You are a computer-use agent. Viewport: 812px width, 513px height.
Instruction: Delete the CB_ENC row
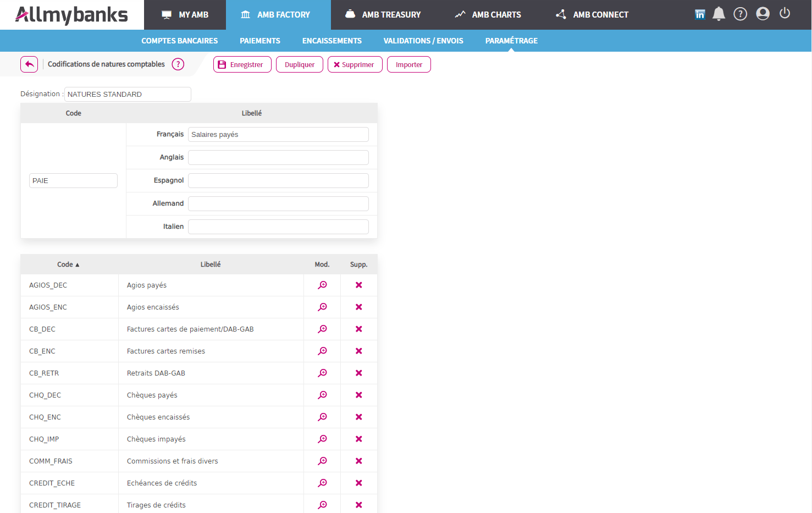(x=359, y=351)
